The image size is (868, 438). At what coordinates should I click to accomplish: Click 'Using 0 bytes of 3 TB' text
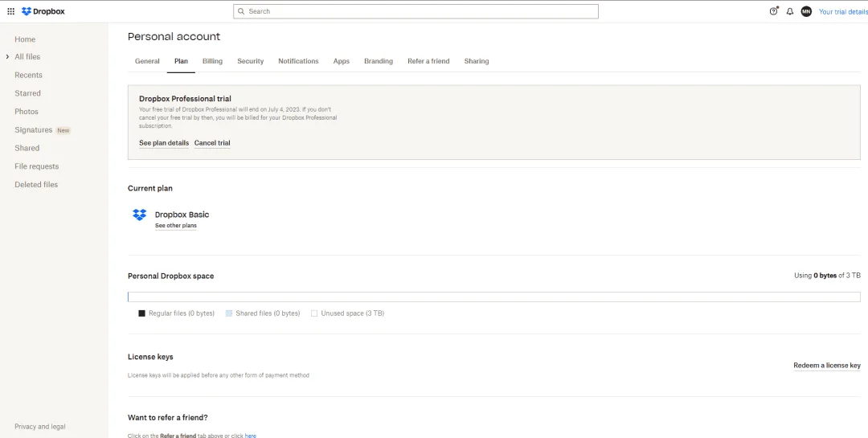coord(827,275)
